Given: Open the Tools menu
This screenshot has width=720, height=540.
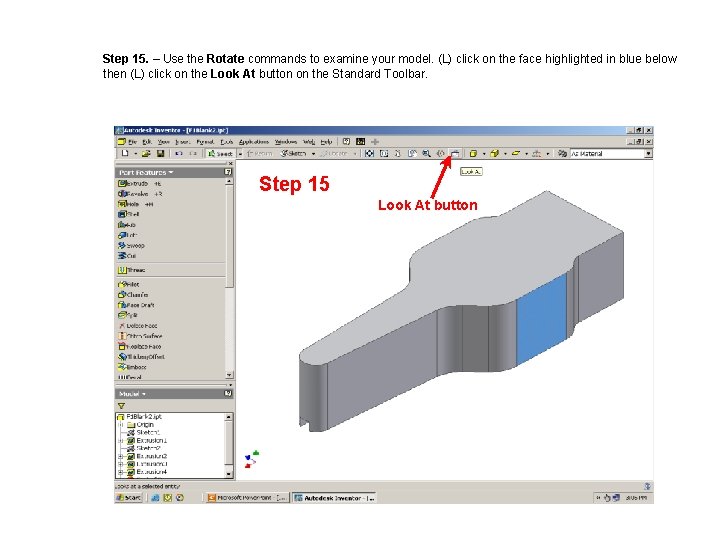Looking at the screenshot, I should [x=227, y=142].
